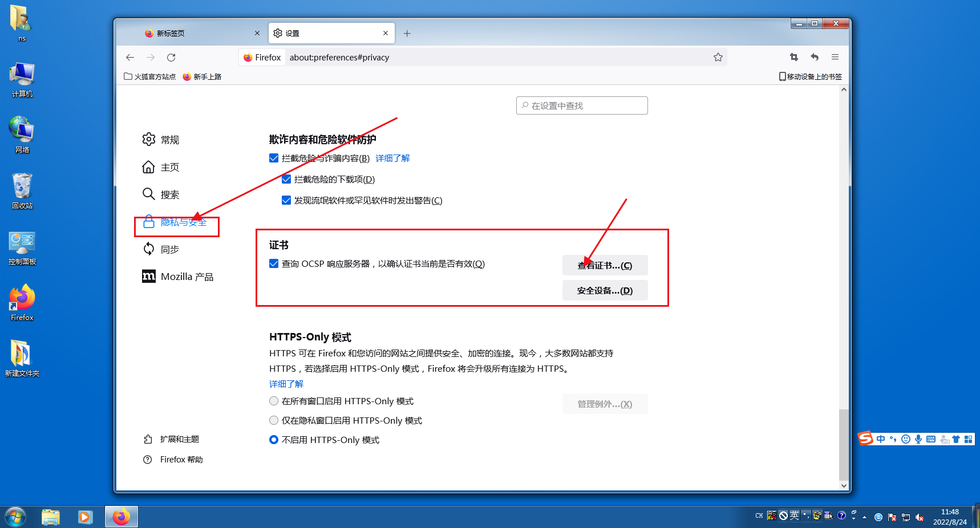Click the forward navigation arrow

tap(151, 58)
